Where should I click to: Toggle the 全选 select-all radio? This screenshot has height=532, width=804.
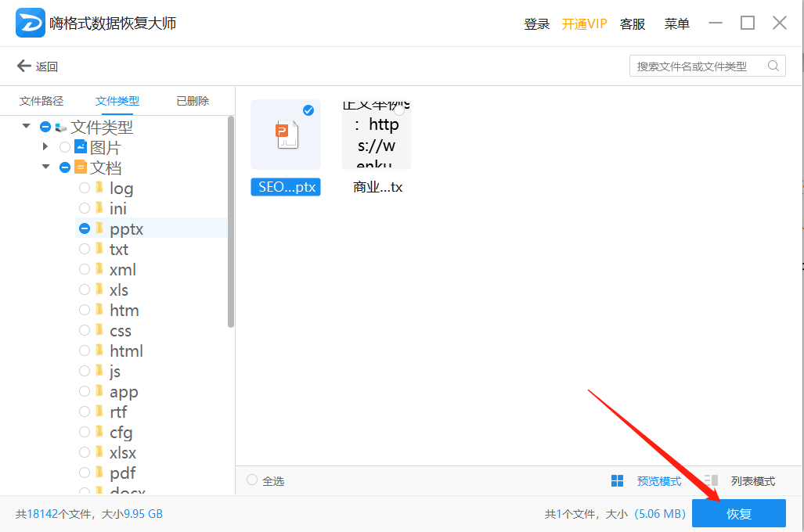point(252,480)
